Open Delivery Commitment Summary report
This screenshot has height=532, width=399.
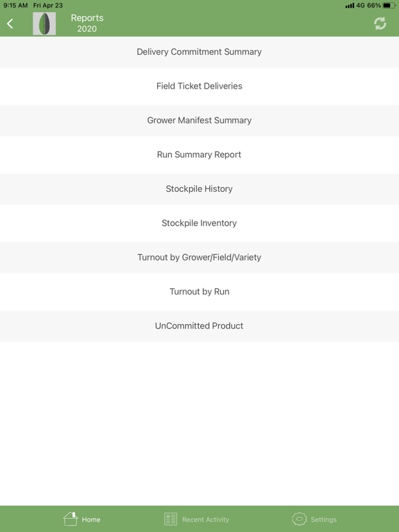click(x=199, y=52)
